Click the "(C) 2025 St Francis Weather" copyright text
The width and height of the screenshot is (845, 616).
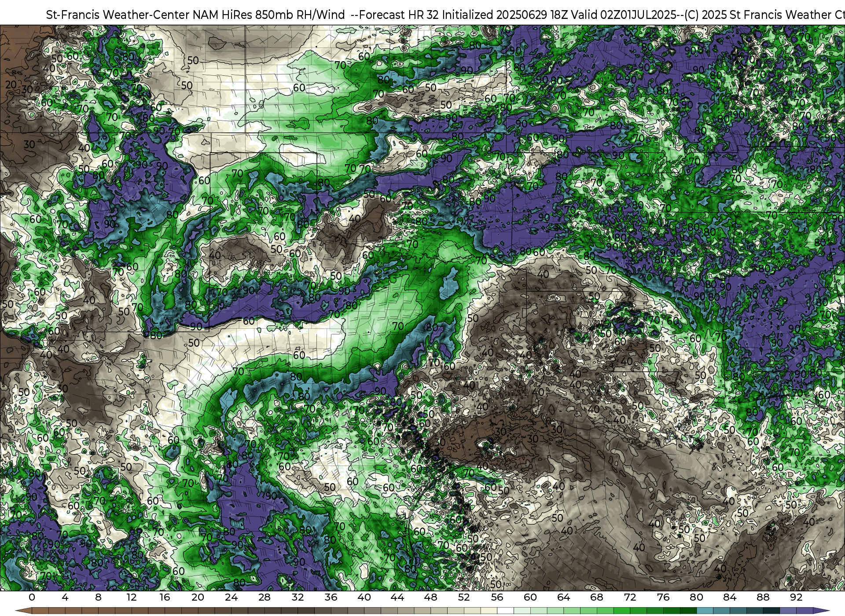pyautogui.click(x=758, y=15)
